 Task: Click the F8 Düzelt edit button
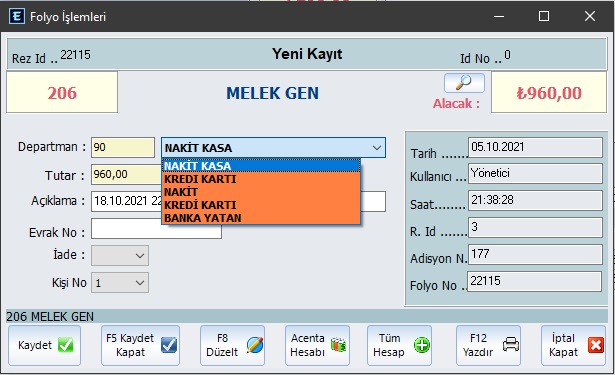tap(233, 345)
